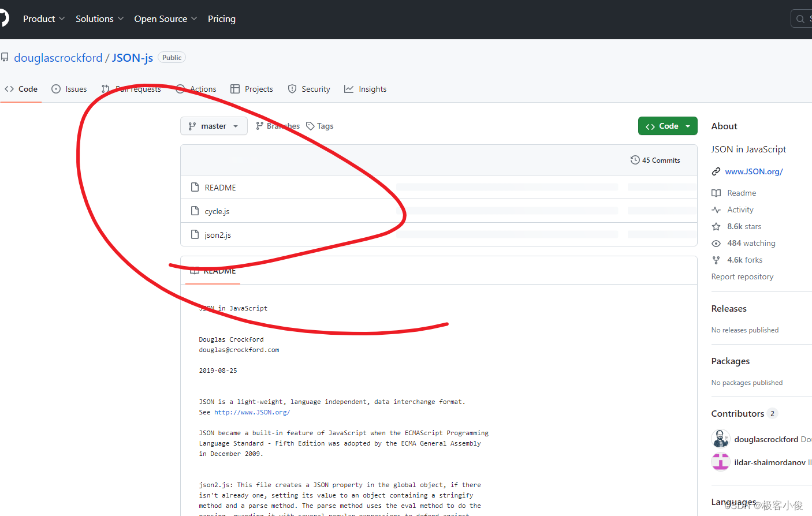
Task: Click the file icon beside json2.js
Action: tap(195, 234)
